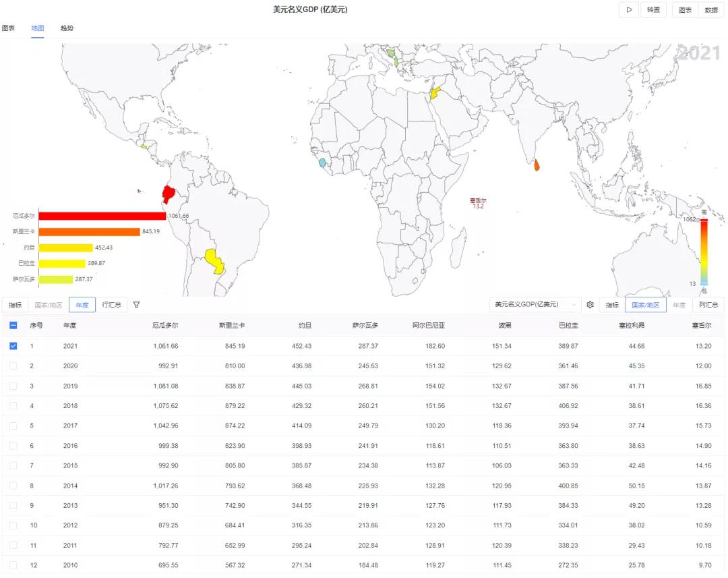
Task: Switch to the 趋势 tab
Action: click(x=67, y=28)
